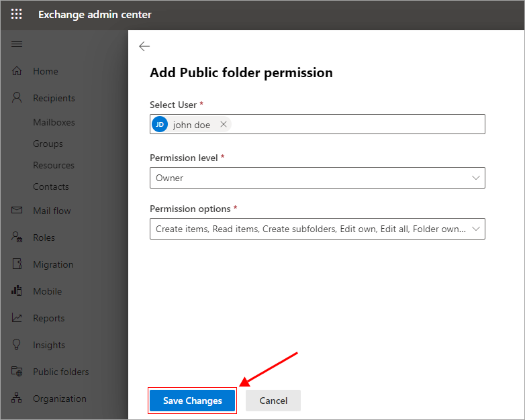The width and height of the screenshot is (525, 420).
Task: Click the Recipients person icon
Action: tap(17, 98)
